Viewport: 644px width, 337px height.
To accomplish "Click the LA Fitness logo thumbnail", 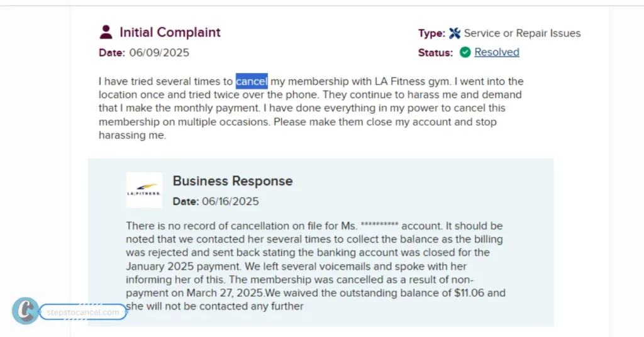I will tap(144, 190).
